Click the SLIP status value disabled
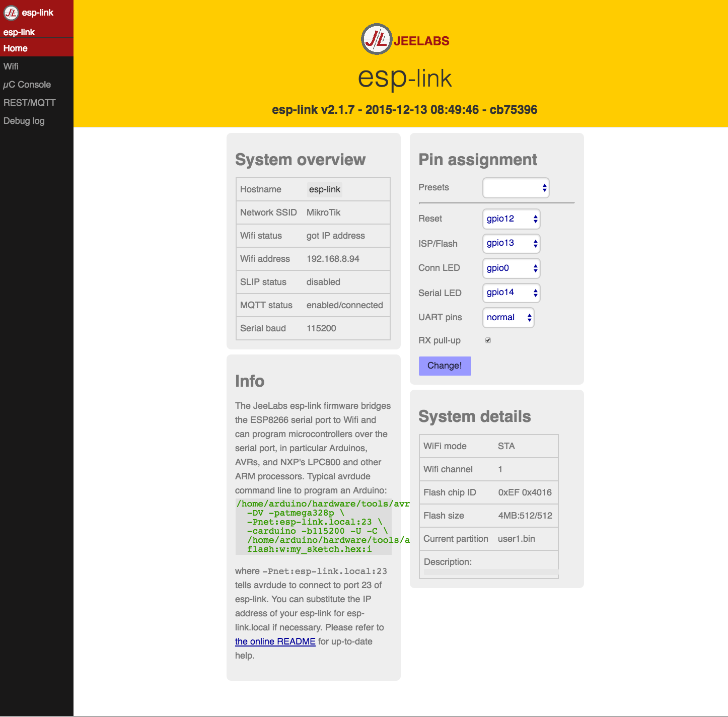728x717 pixels. point(323,282)
